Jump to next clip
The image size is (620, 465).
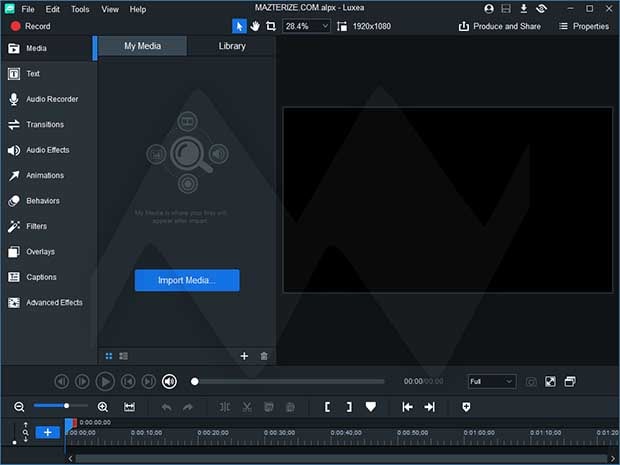(x=149, y=382)
